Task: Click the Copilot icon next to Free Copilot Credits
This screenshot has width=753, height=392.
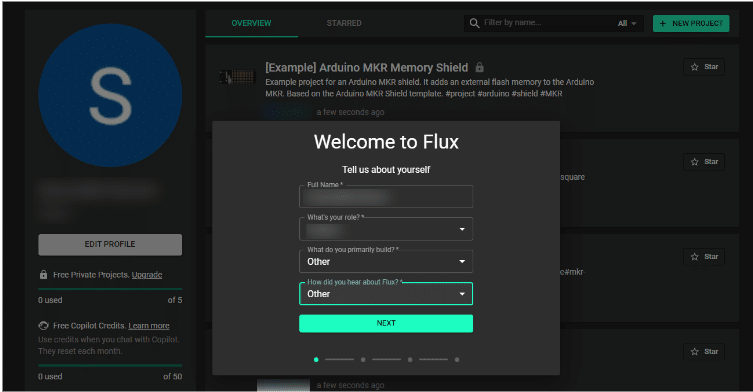Action: click(43, 326)
